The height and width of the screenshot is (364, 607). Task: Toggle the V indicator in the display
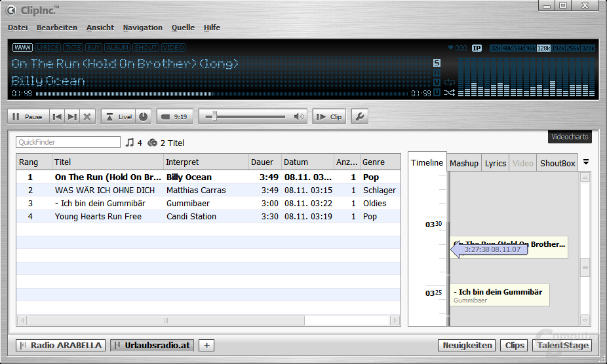(437, 82)
